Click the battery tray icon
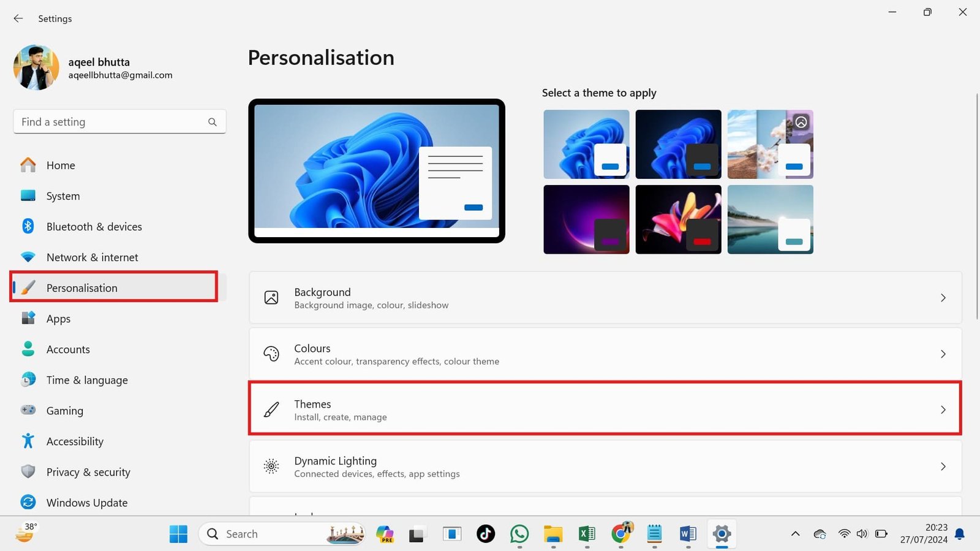This screenshot has width=980, height=551. point(881,534)
